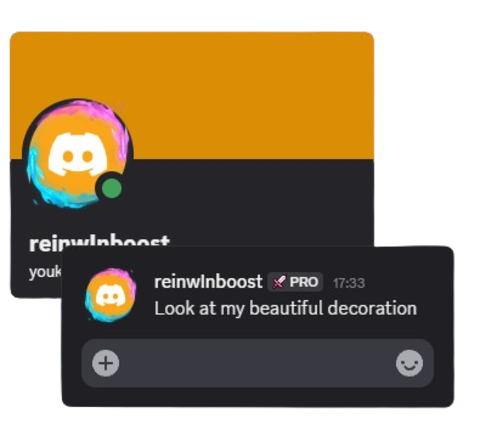Screen dimensions: 480x430
Task: Click the PRO server tag badge
Action: 295,282
